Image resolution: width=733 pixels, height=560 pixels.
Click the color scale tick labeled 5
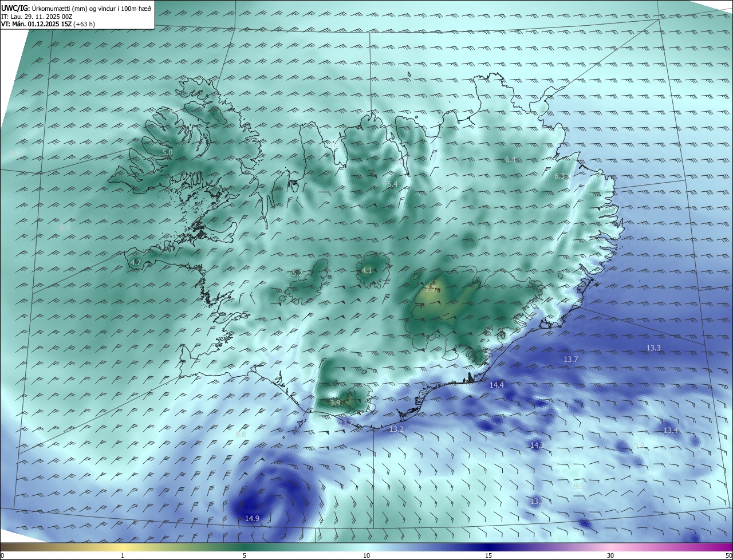pyautogui.click(x=245, y=555)
